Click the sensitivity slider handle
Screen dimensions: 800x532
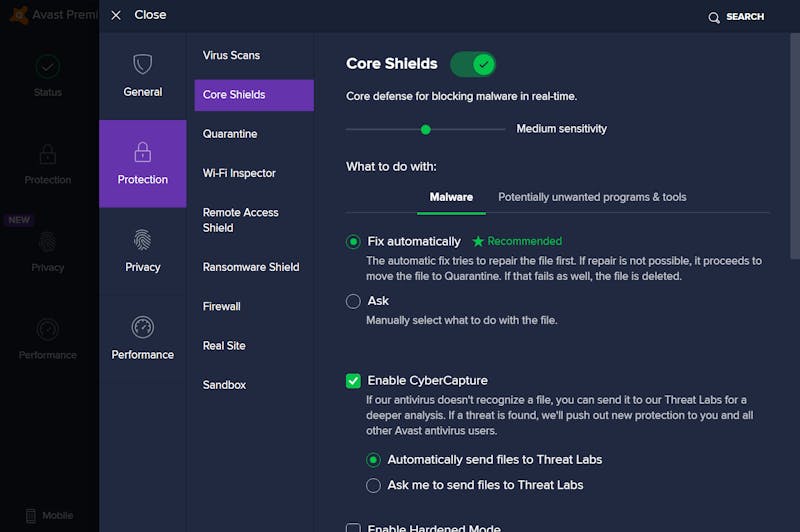[426, 130]
